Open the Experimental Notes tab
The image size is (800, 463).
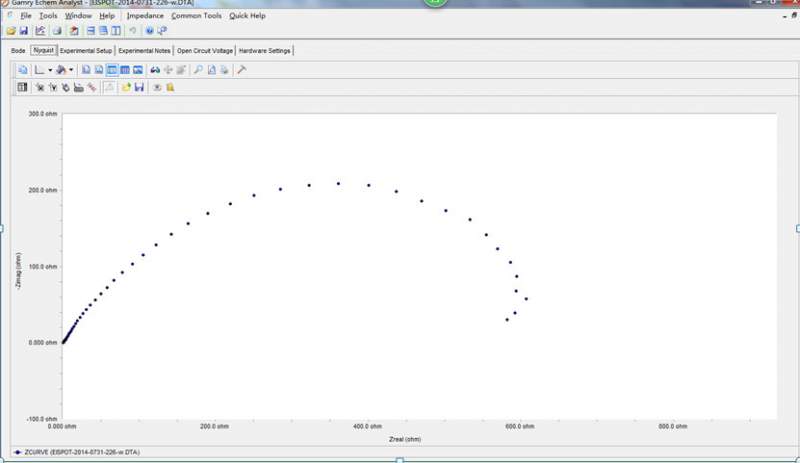click(144, 51)
